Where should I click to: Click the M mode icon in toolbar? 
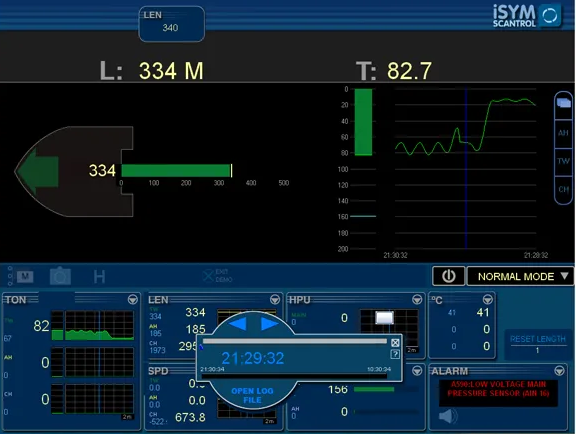tap(25, 276)
